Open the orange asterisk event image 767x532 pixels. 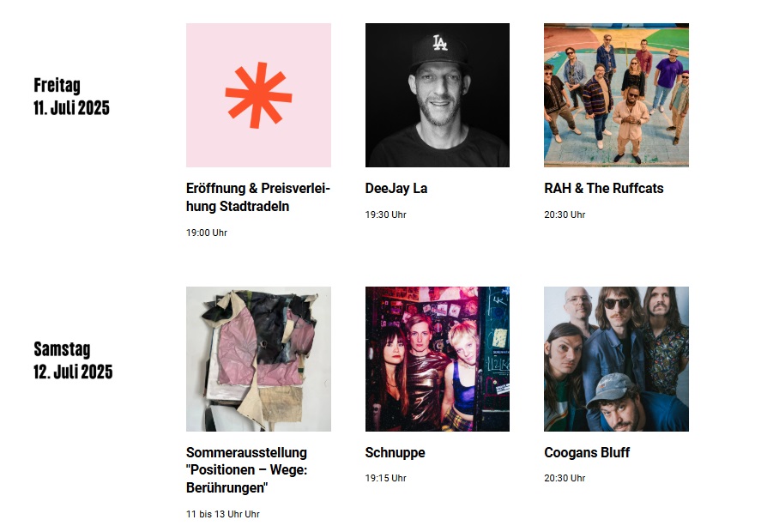pyautogui.click(x=258, y=95)
